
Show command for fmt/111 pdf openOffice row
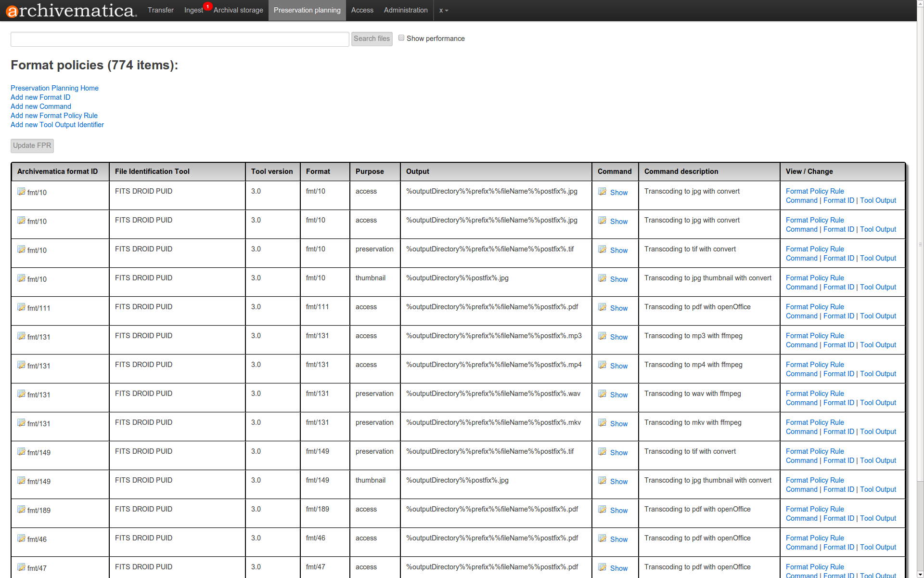618,308
